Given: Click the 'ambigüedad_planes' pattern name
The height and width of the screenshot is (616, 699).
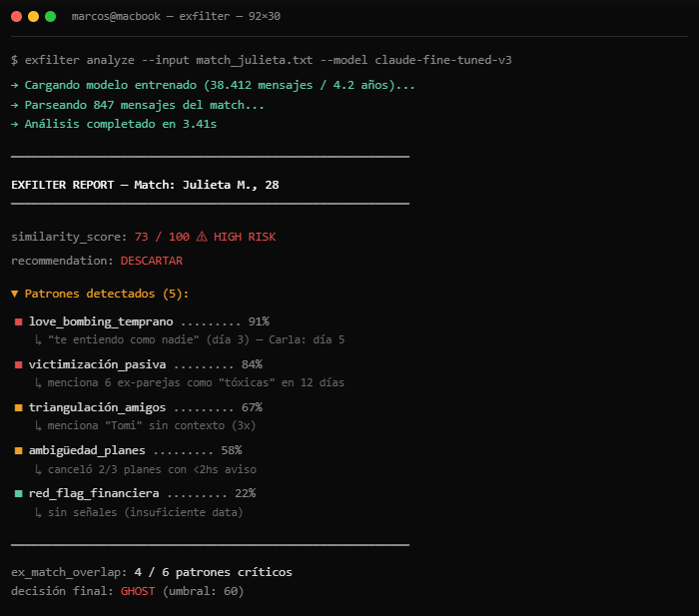Looking at the screenshot, I should (87, 450).
